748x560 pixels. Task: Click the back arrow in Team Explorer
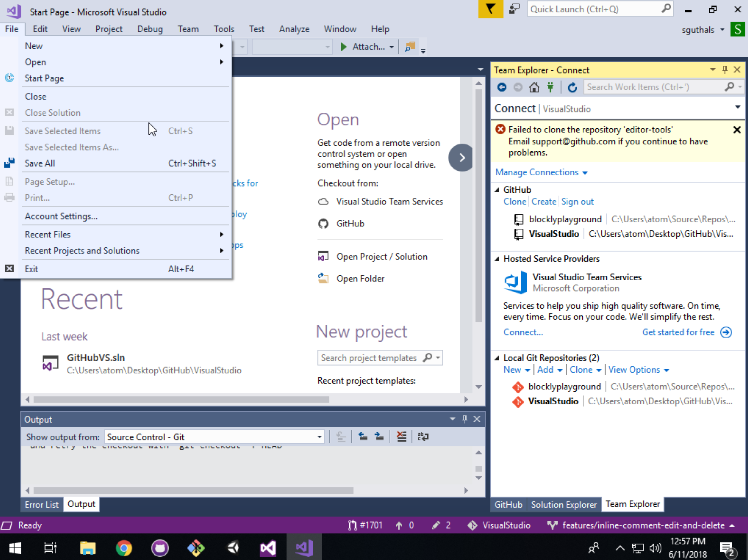point(502,87)
